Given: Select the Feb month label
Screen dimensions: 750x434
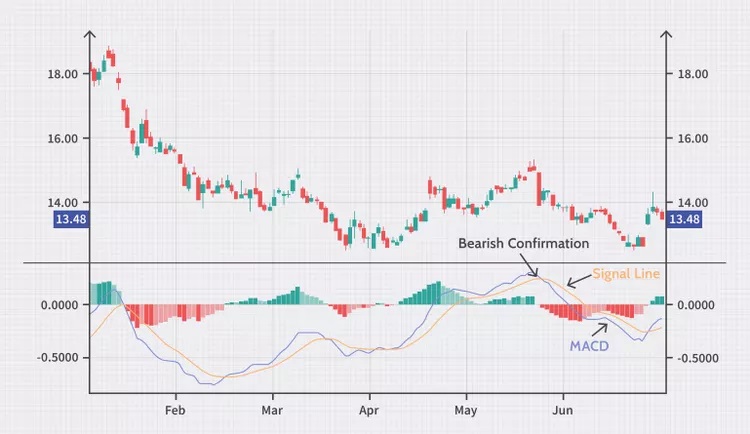Looking at the screenshot, I should coord(175,410).
